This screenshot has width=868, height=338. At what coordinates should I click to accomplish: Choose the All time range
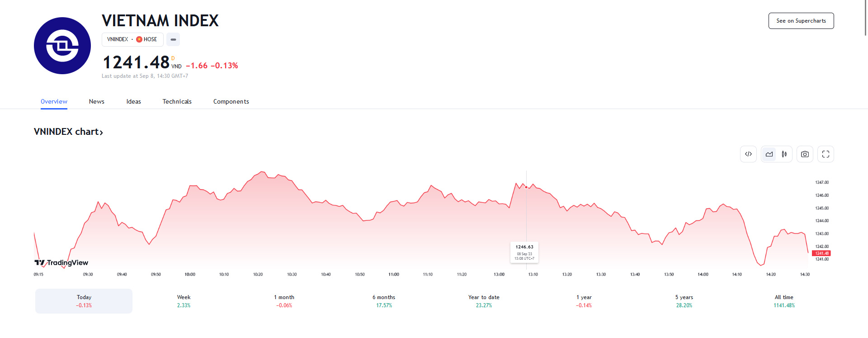click(x=784, y=301)
